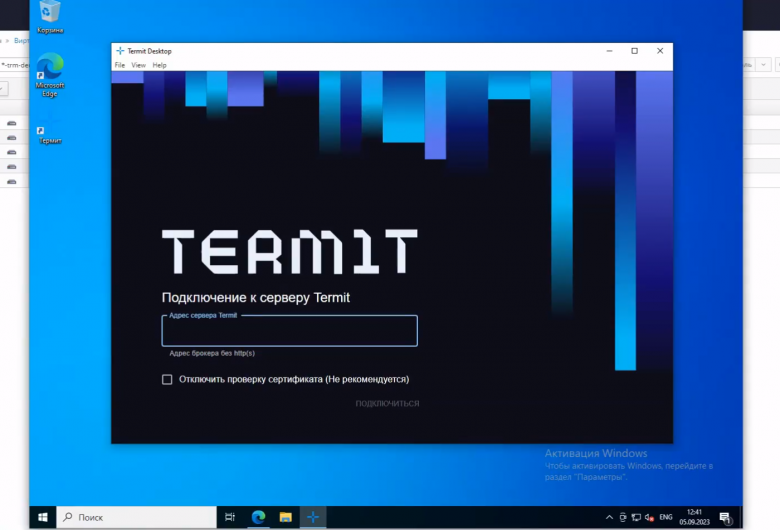
Task: Click the Адрес сервера Termit input field
Action: click(x=289, y=332)
